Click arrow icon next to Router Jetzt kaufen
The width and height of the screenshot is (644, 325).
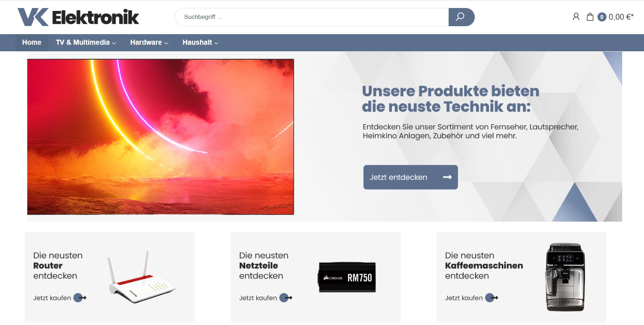tap(80, 298)
